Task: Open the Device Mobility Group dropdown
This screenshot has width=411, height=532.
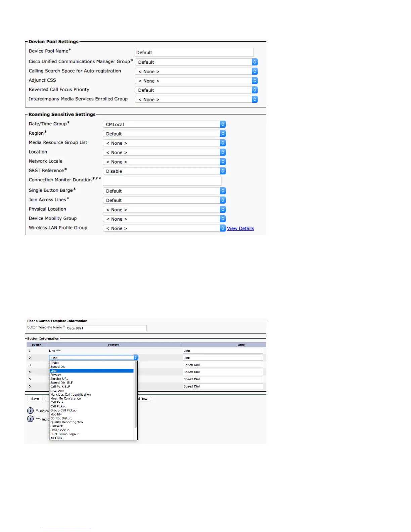Action: [x=164, y=219]
